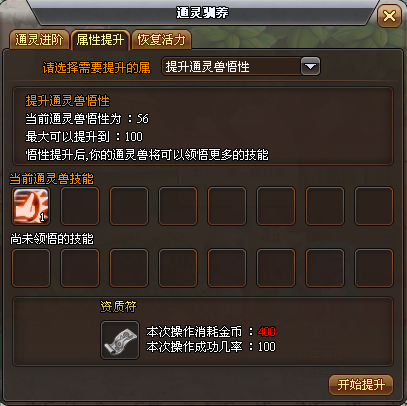Switch to the 通灵进阶 tab
The image size is (407, 406).
39,40
